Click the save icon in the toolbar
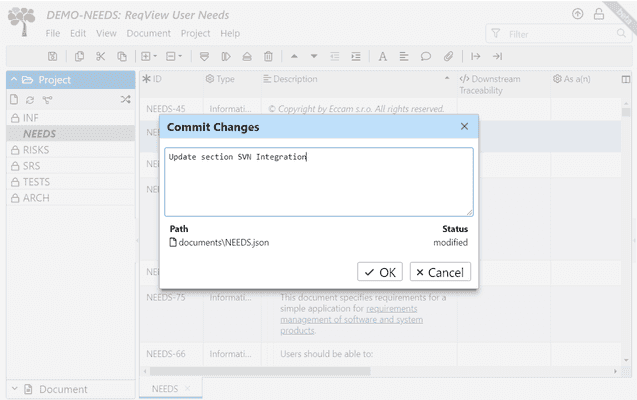 53,57
